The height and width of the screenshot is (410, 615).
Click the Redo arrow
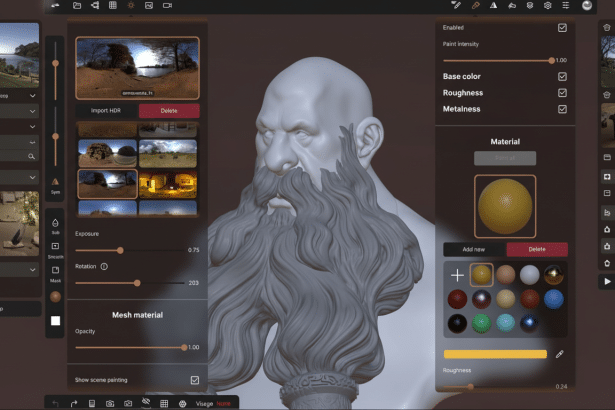pyautogui.click(x=73, y=403)
